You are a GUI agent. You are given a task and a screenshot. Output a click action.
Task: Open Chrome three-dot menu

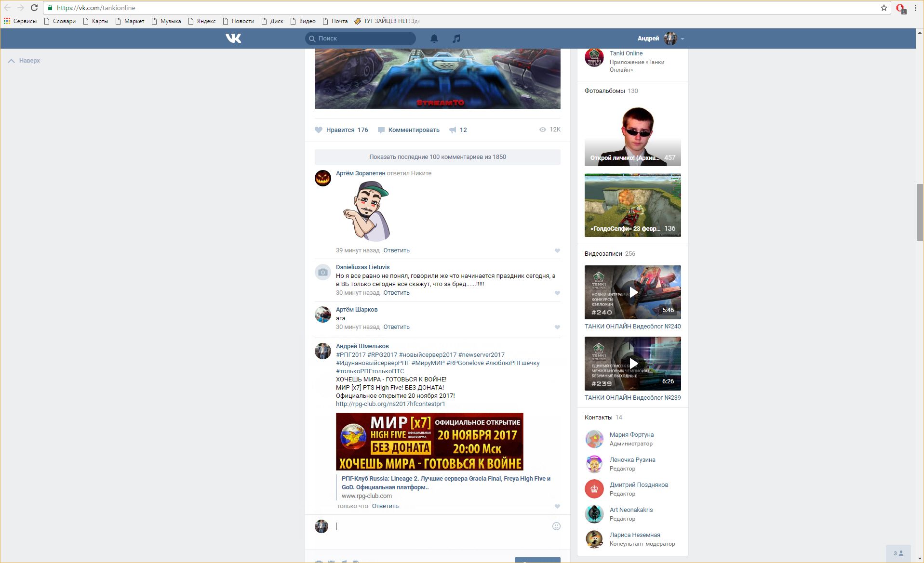(915, 8)
